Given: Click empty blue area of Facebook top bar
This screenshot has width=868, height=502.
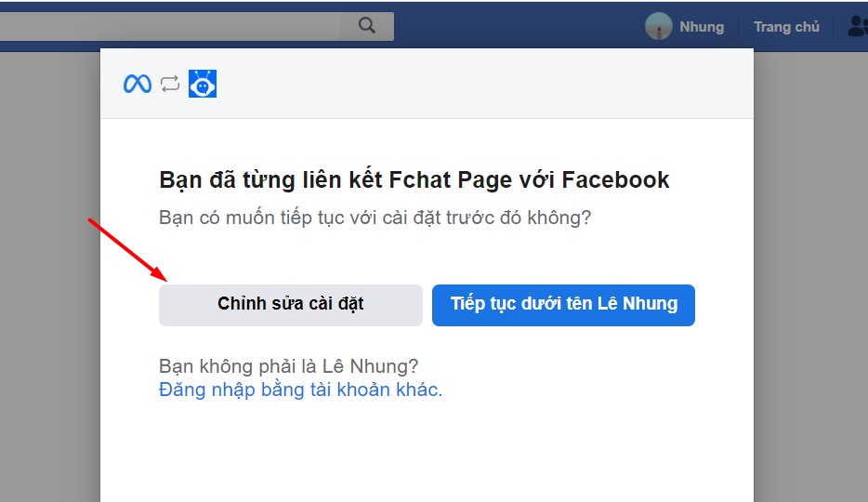Looking at the screenshot, I should click(x=520, y=26).
